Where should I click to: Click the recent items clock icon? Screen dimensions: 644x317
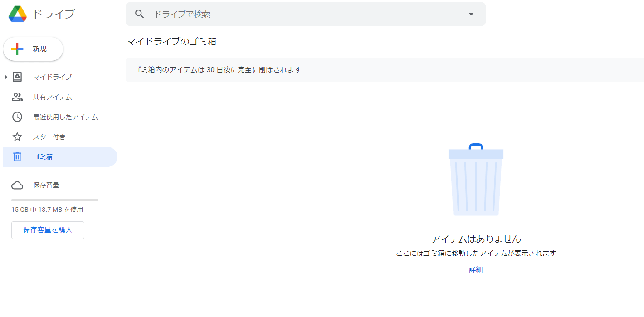(17, 117)
